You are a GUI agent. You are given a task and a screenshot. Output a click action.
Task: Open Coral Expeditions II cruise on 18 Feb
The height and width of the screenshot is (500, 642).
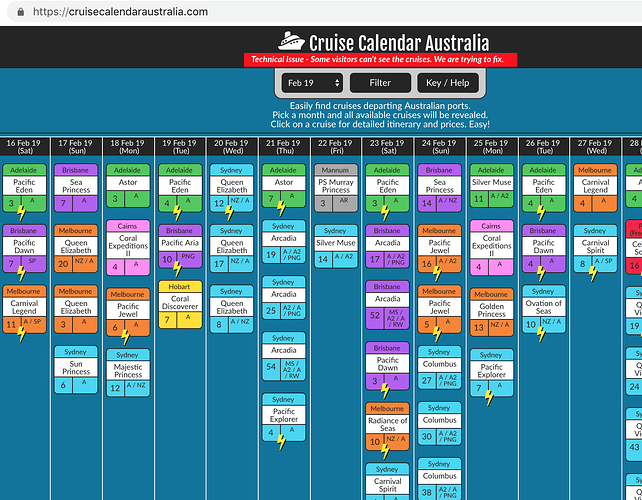[x=128, y=248]
